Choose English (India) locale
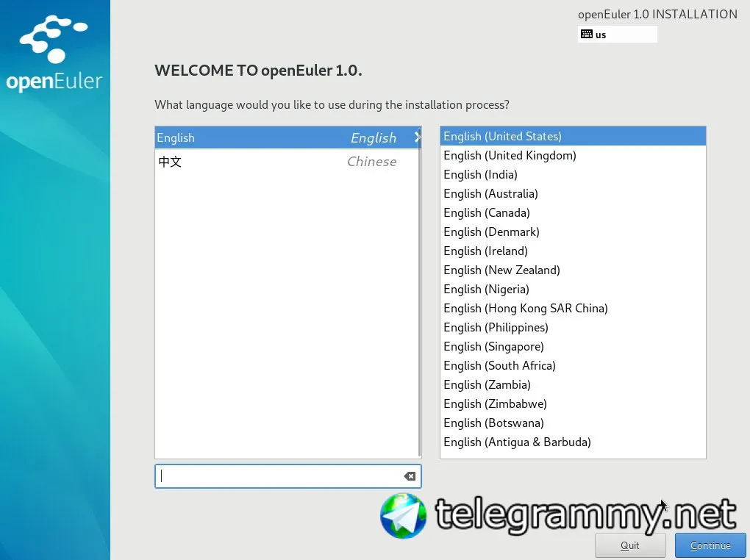This screenshot has height=560, width=750. [x=573, y=175]
